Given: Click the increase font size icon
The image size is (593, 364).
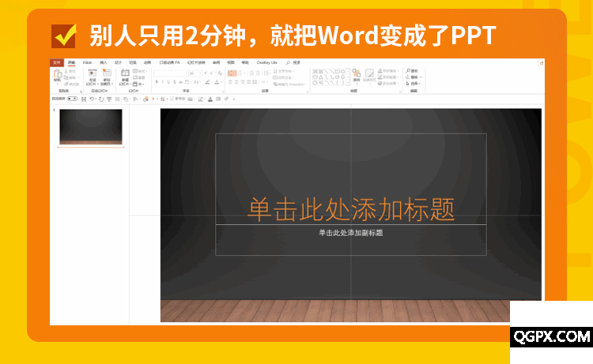Looking at the screenshot, I should click(206, 73).
